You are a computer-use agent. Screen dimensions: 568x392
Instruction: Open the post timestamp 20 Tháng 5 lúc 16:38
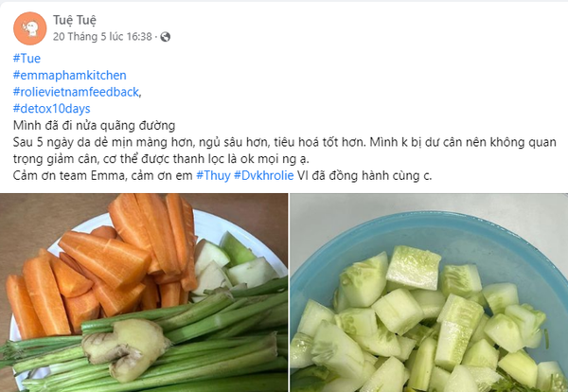click(102, 37)
